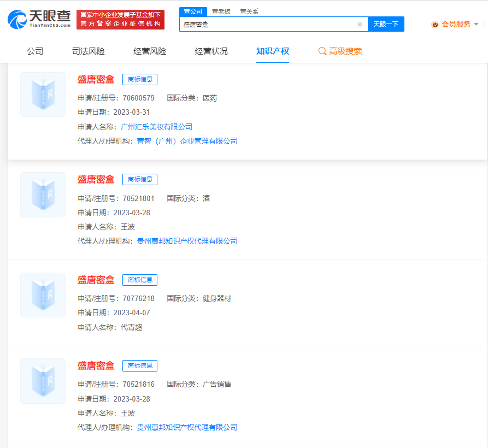Open 盛唐密盒 title for 健身器材 class
Viewport: 488px width, 448px height.
pyautogui.click(x=96, y=280)
